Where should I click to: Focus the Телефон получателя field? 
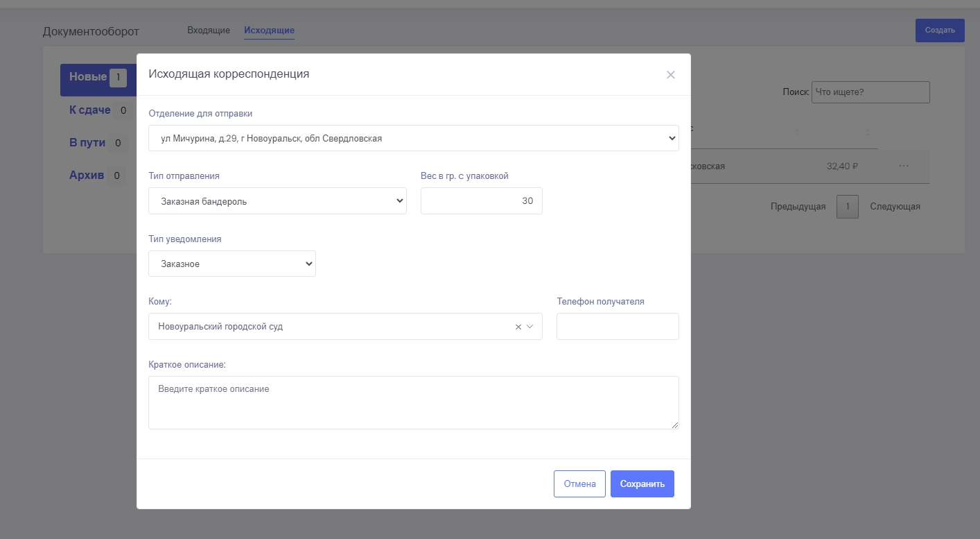[x=617, y=327]
